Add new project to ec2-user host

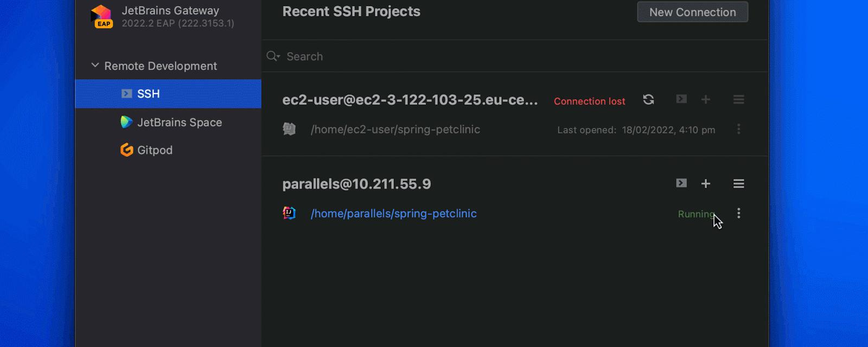point(706,100)
